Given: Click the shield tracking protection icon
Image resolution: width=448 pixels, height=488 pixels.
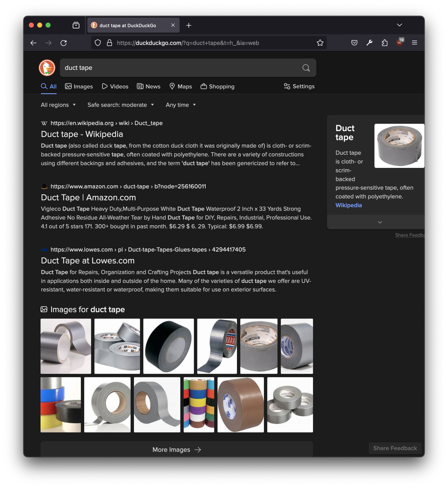Looking at the screenshot, I should pyautogui.click(x=98, y=43).
